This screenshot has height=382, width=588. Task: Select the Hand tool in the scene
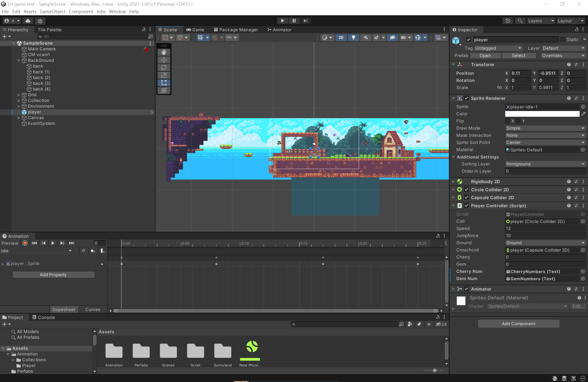[x=164, y=52]
